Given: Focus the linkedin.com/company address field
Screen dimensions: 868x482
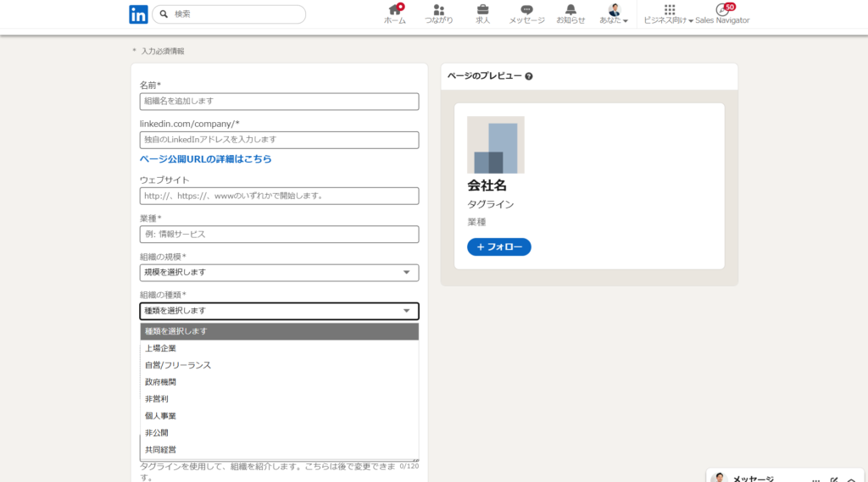Looking at the screenshot, I should [x=279, y=140].
